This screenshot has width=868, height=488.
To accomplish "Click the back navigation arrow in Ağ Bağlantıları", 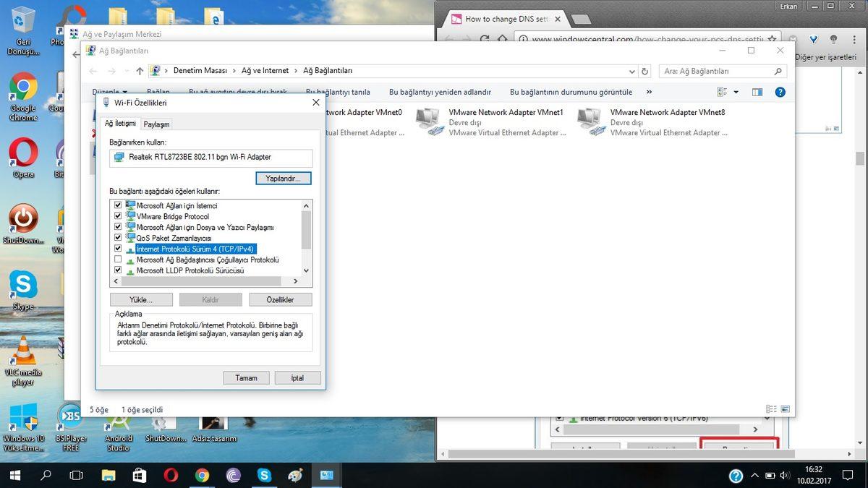I will click(94, 71).
